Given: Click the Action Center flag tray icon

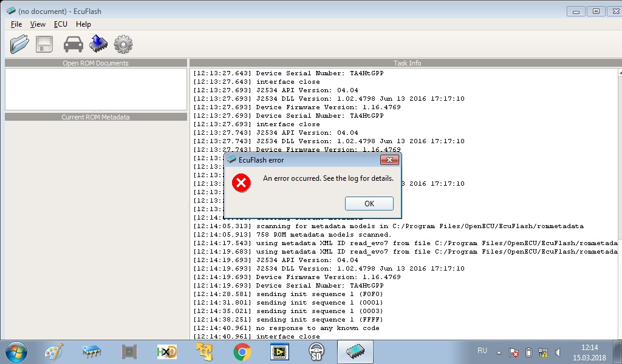Looking at the screenshot, I should click(x=514, y=352).
